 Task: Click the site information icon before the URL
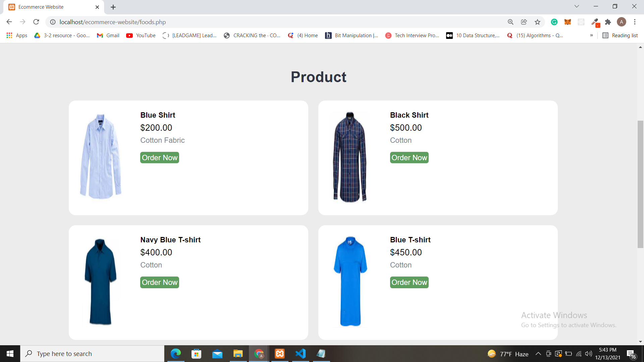point(53,22)
